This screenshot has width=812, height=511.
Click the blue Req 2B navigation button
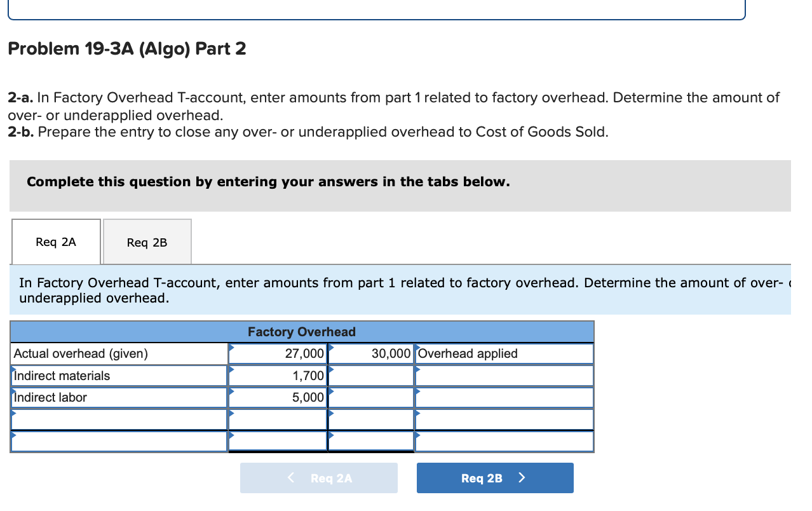click(495, 477)
